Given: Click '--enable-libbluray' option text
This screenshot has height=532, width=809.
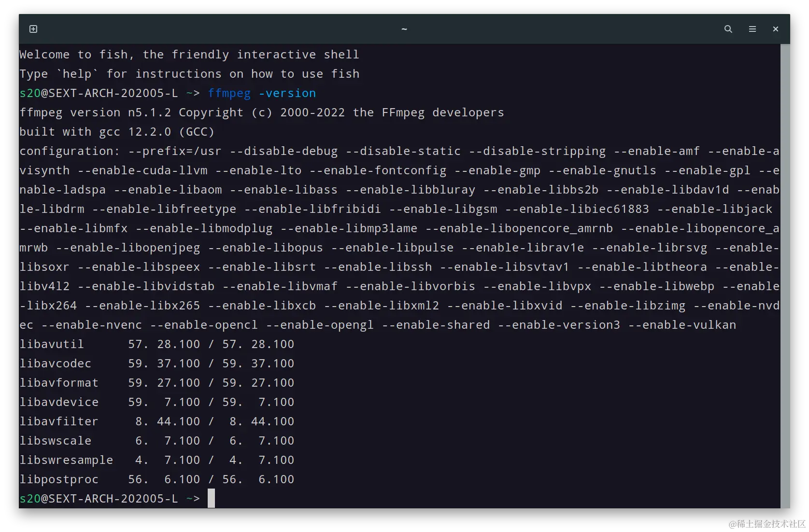Looking at the screenshot, I should tap(411, 190).
